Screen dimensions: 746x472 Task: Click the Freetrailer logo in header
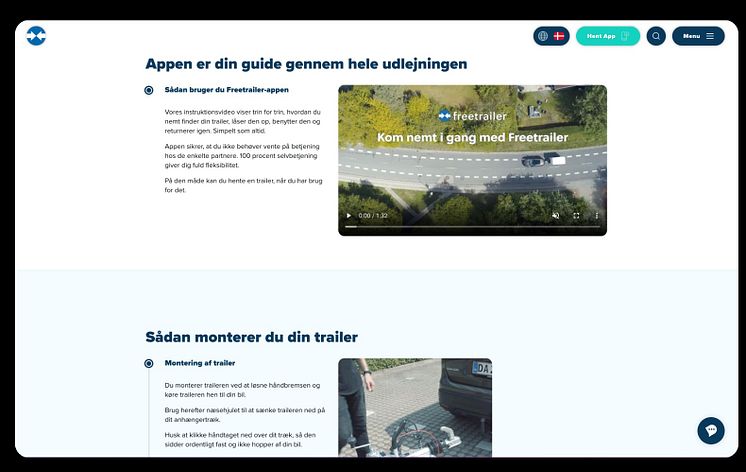36,36
